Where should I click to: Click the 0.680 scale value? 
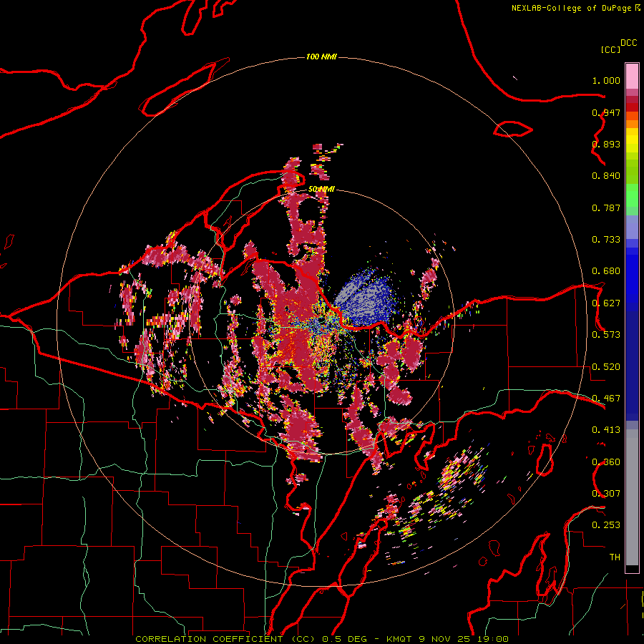606,271
